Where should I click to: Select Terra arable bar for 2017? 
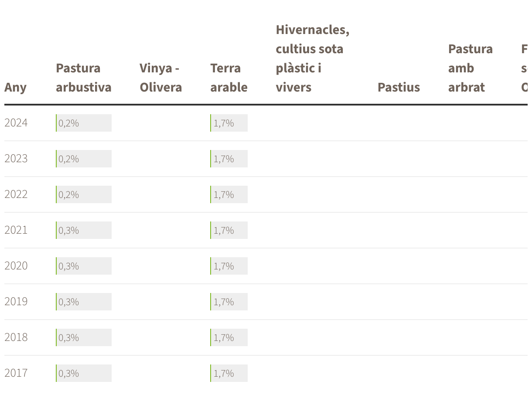click(x=229, y=373)
